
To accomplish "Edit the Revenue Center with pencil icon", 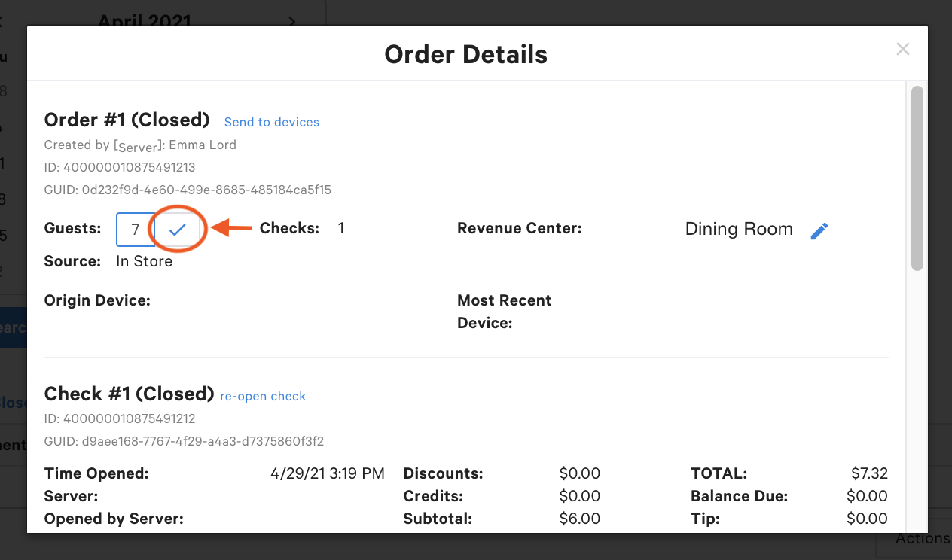I will (819, 231).
